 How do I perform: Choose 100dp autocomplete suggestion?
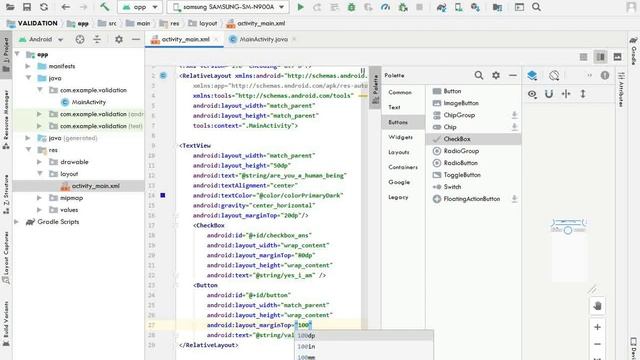(364, 336)
